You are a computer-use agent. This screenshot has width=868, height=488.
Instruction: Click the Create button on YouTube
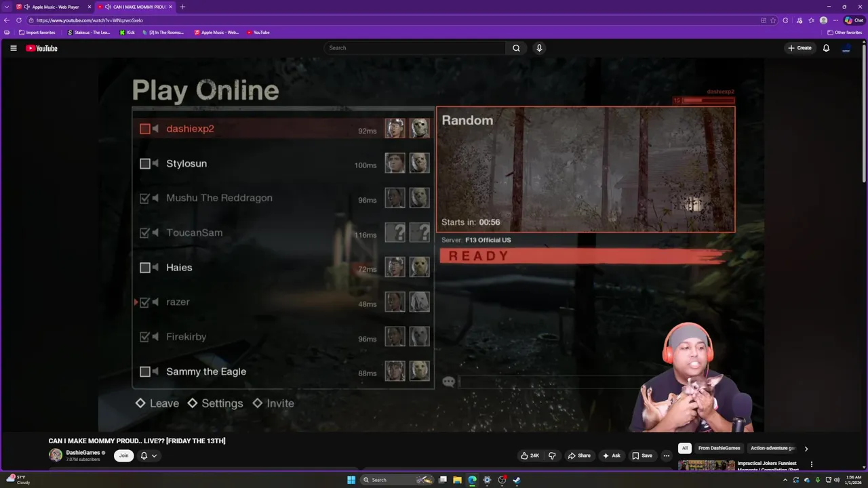pos(800,48)
